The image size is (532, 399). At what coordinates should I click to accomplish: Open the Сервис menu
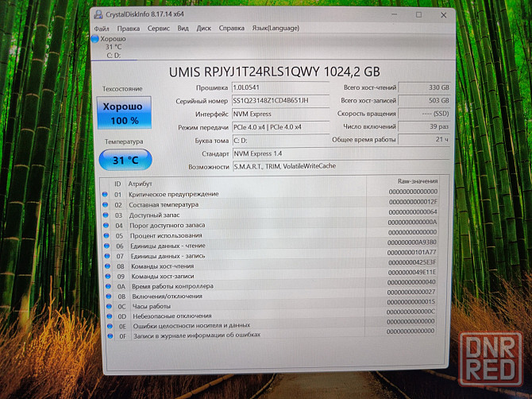(x=159, y=29)
